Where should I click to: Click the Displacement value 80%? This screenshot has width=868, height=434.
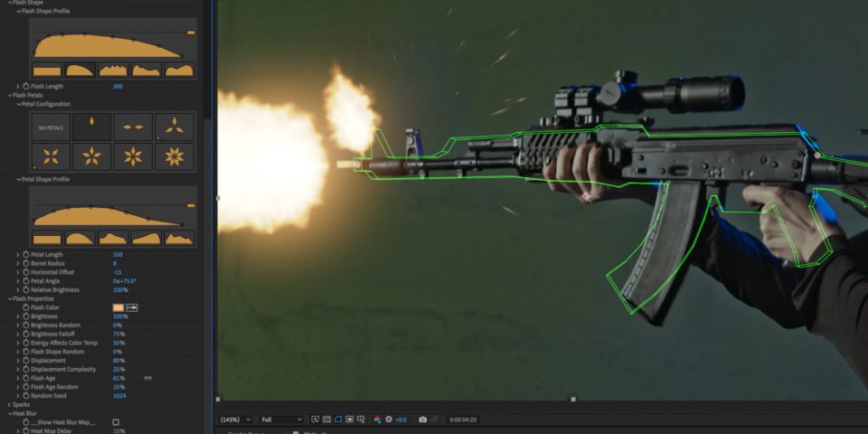pyautogui.click(x=118, y=361)
